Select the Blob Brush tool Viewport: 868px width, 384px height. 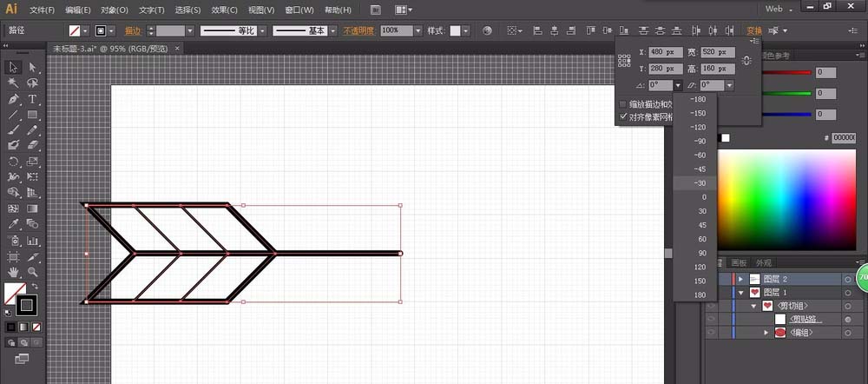pos(13,145)
